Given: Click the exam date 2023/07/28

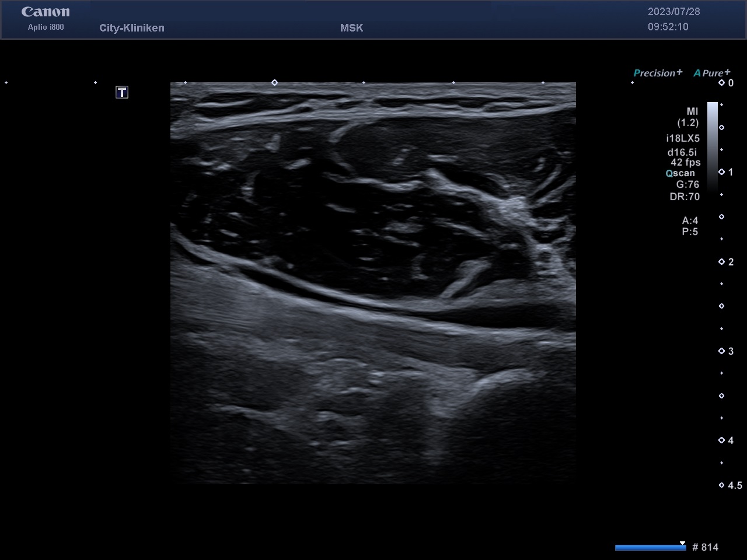Looking at the screenshot, I should (673, 12).
